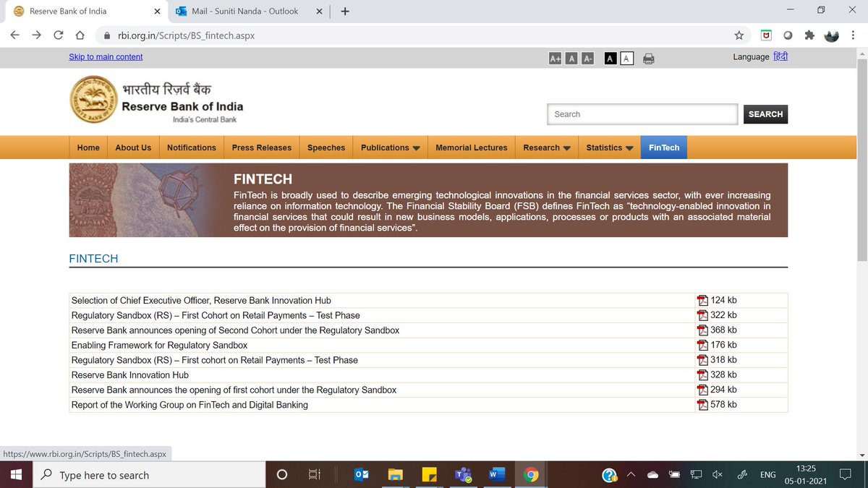Reload the page
Viewport: 868px width, 488px height.
pos(59,35)
